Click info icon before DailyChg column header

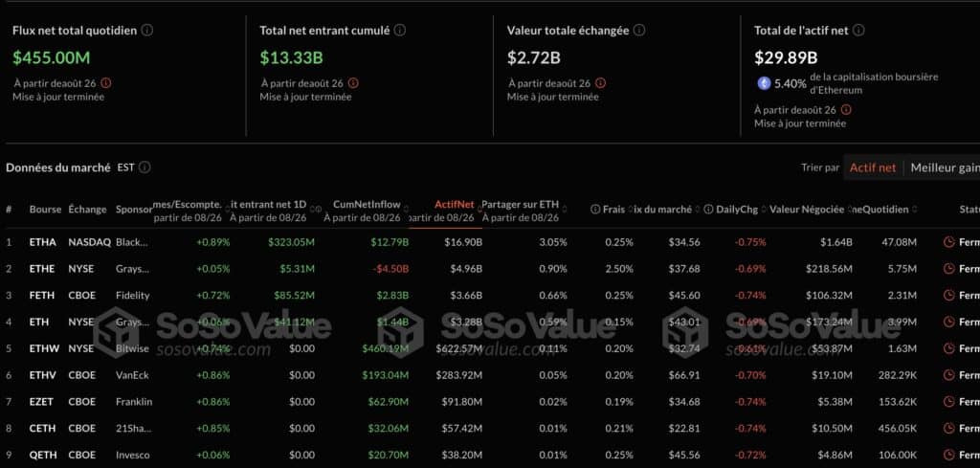point(708,210)
